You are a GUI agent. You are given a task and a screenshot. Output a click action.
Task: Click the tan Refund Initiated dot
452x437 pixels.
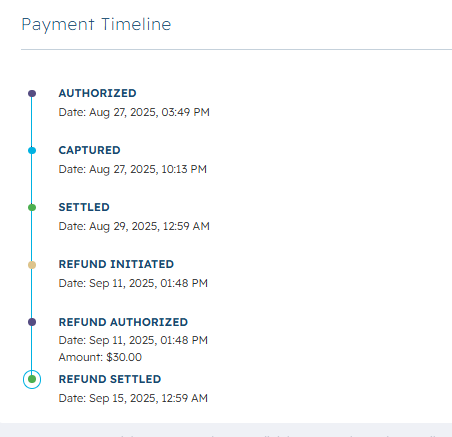tap(32, 265)
